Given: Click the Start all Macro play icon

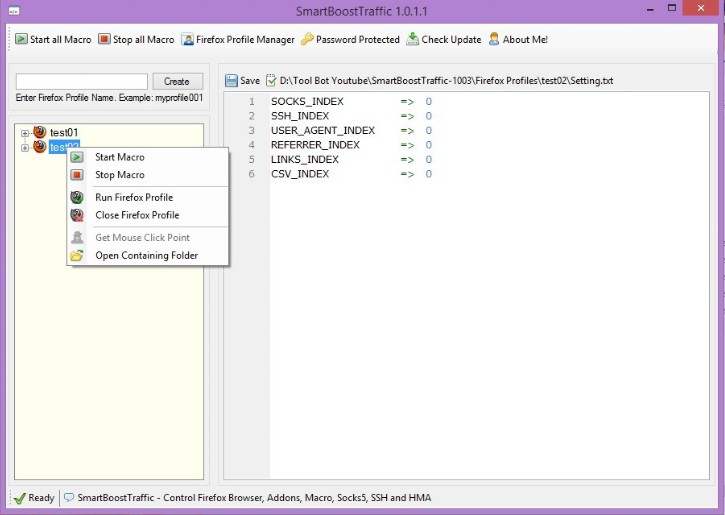Looking at the screenshot, I should [21, 40].
